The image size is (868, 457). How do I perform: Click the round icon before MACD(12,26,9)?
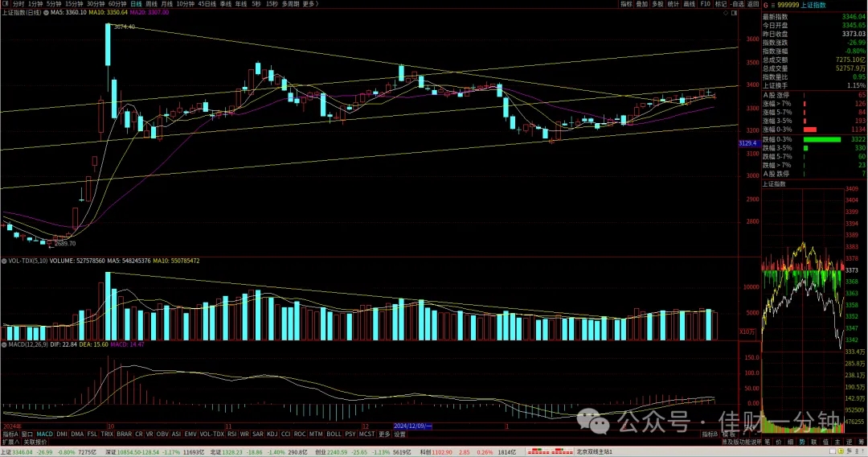pos(5,344)
